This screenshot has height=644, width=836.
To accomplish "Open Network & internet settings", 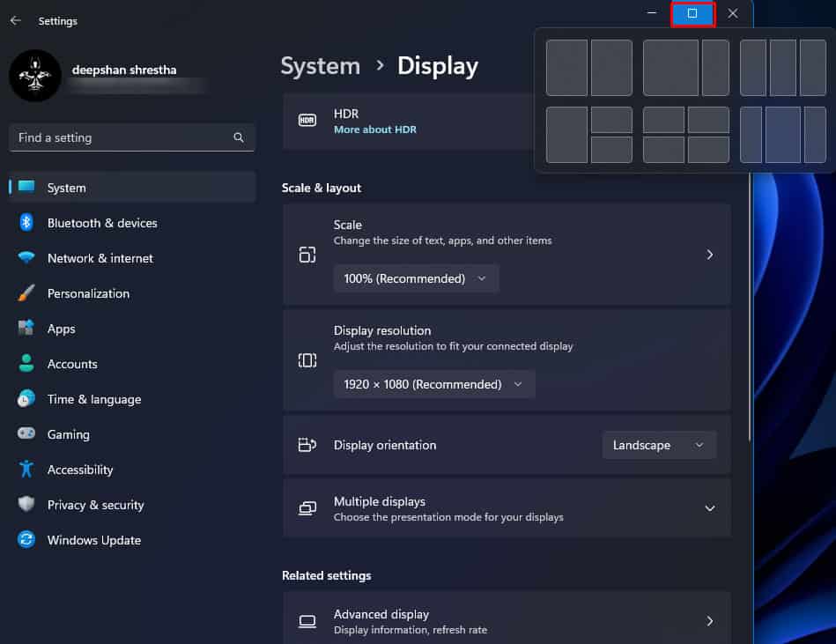I will (132, 257).
